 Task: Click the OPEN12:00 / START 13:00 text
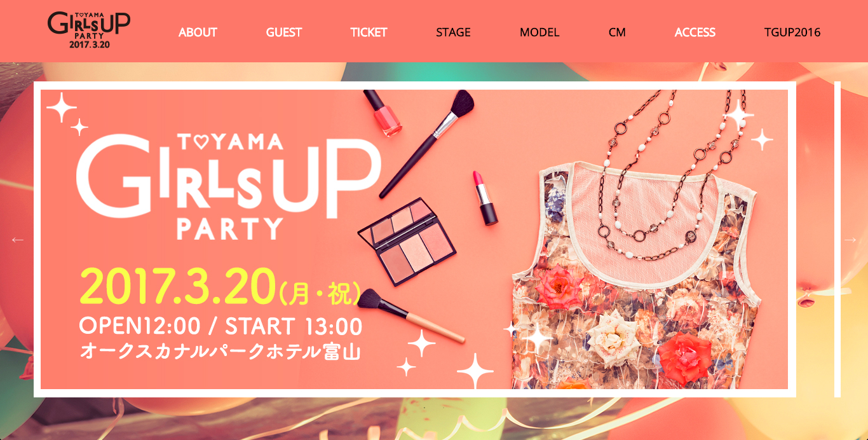coord(220,326)
